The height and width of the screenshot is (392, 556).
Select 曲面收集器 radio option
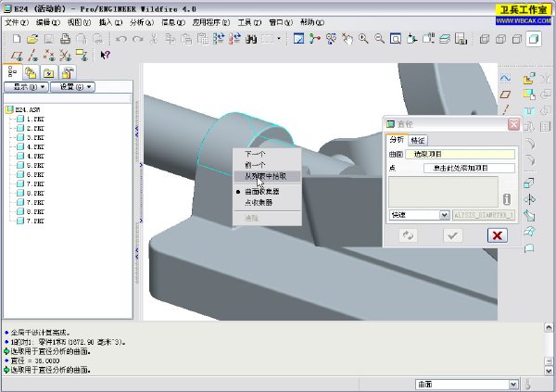click(x=267, y=192)
